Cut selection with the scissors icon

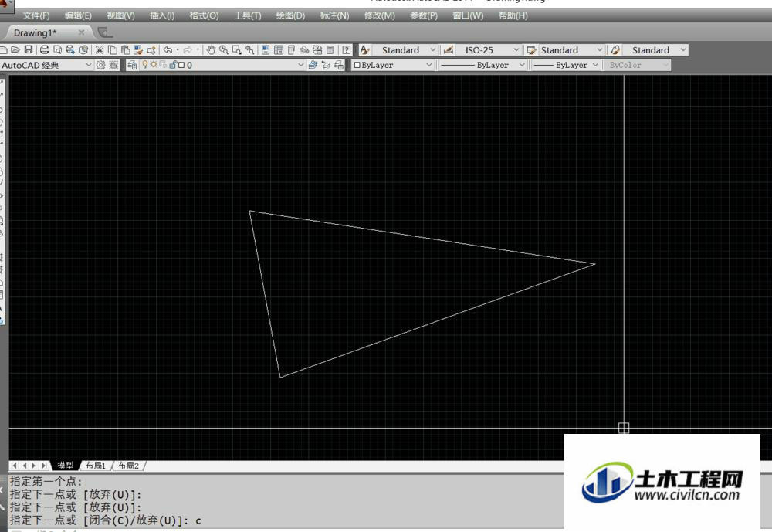[100, 49]
